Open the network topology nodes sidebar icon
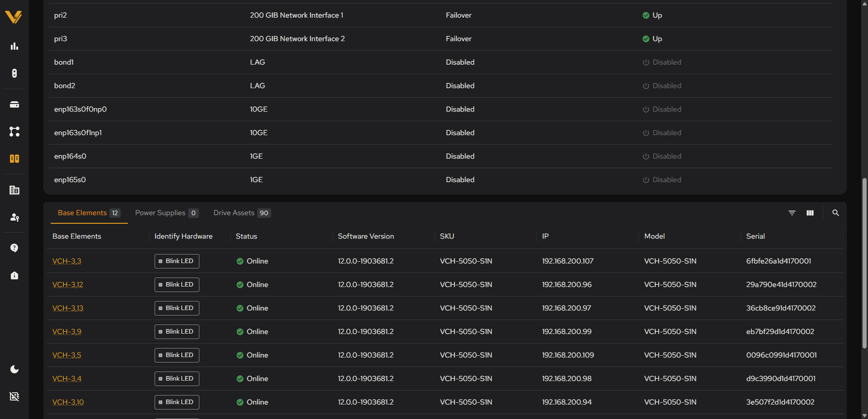 click(x=14, y=132)
